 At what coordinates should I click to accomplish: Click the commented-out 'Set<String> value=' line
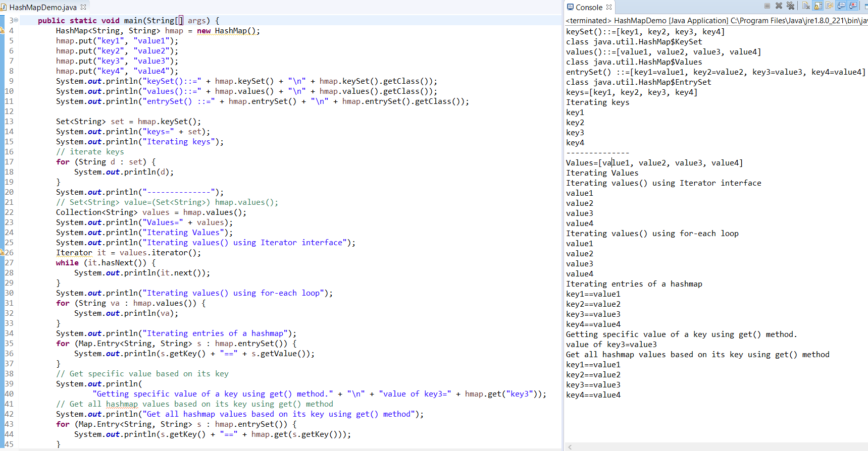pos(167,202)
